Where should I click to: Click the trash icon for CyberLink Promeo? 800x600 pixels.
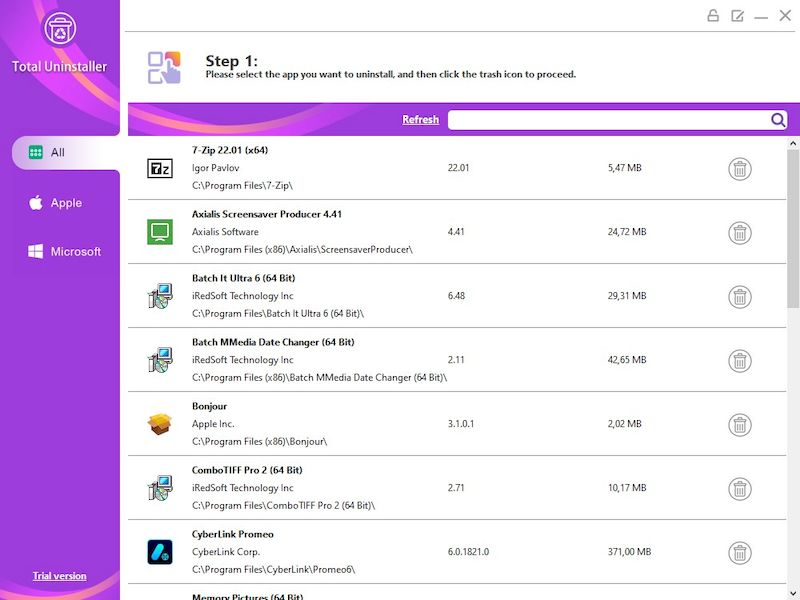pyautogui.click(x=739, y=552)
